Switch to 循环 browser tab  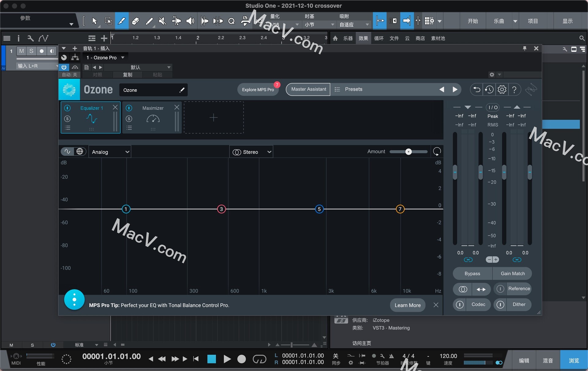(379, 38)
